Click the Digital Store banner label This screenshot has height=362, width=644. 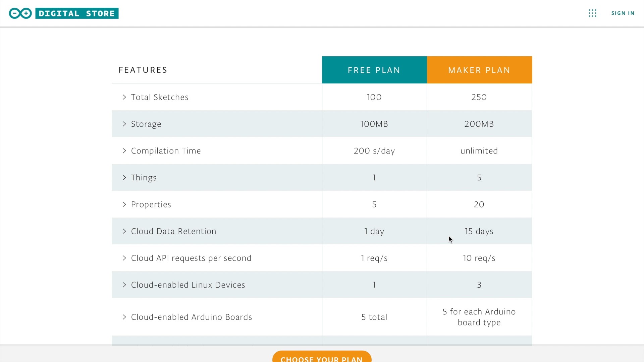77,13
